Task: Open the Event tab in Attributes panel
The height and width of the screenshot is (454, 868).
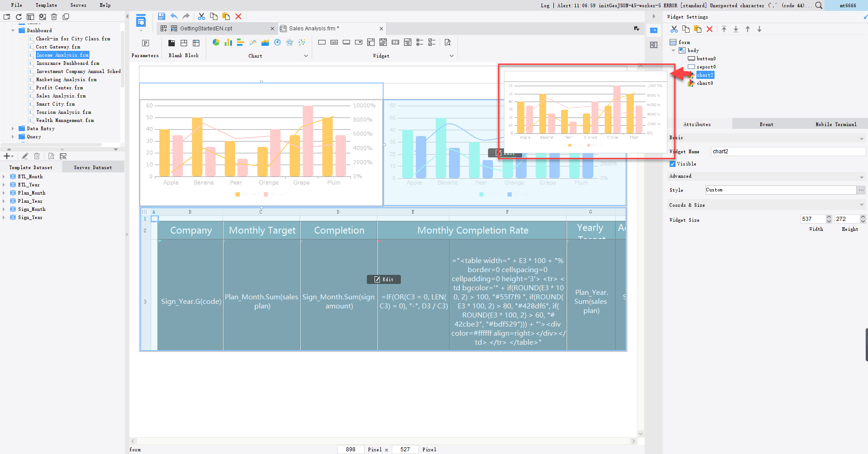Action: point(766,124)
